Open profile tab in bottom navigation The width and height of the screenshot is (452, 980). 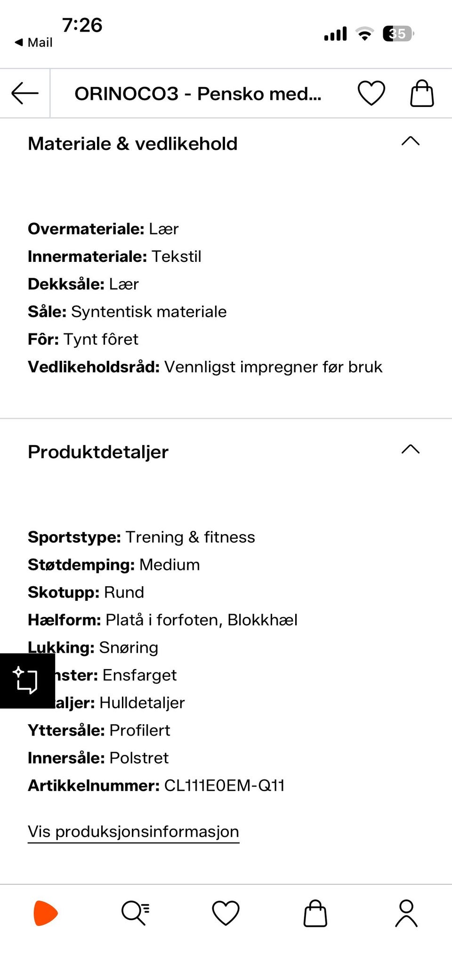point(406,913)
